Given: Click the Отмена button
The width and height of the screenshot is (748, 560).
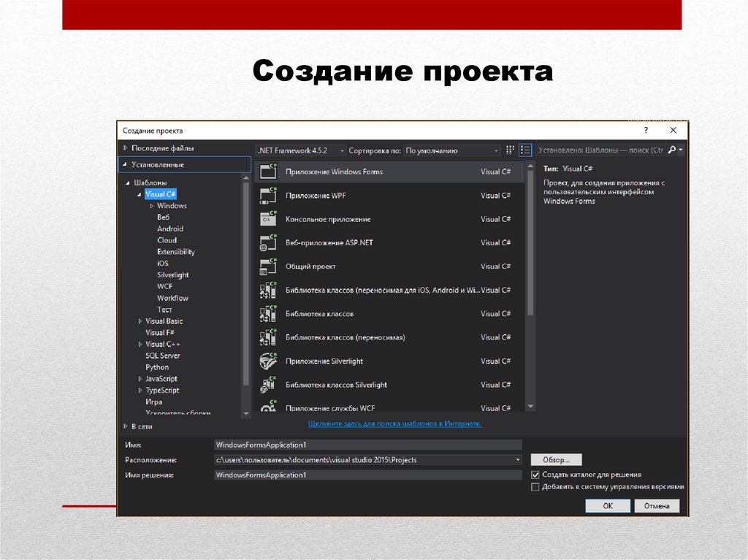Looking at the screenshot, I should (657, 506).
